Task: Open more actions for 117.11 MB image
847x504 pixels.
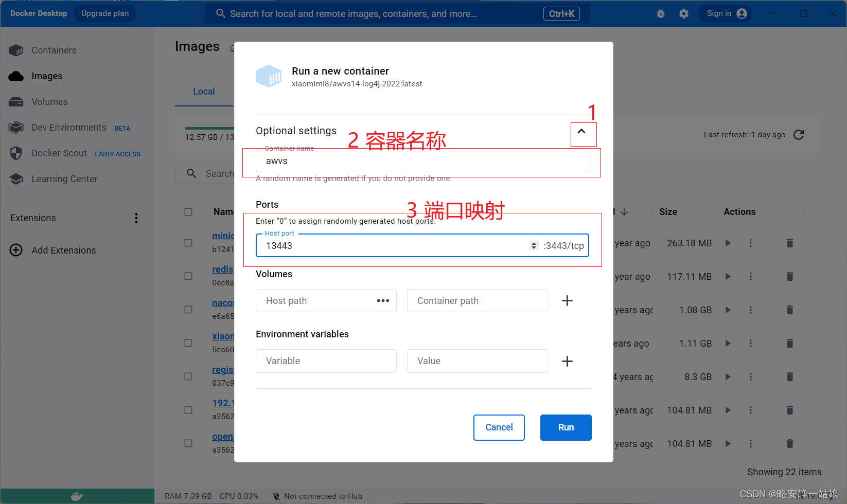Action: (751, 276)
